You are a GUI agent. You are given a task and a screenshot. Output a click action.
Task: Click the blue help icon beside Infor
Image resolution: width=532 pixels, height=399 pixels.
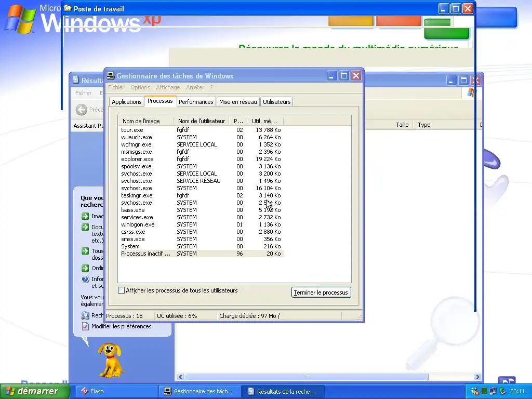point(85,279)
